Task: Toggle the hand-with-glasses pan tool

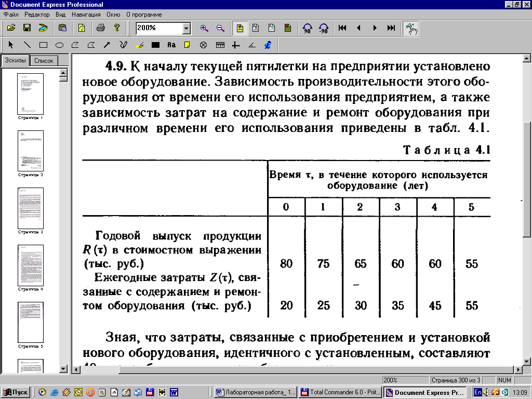Action: pyautogui.click(x=410, y=29)
